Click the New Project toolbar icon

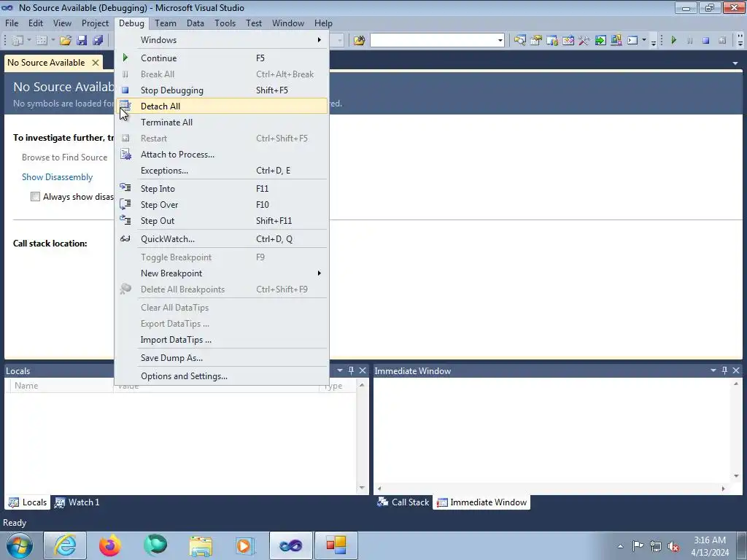(x=18, y=41)
